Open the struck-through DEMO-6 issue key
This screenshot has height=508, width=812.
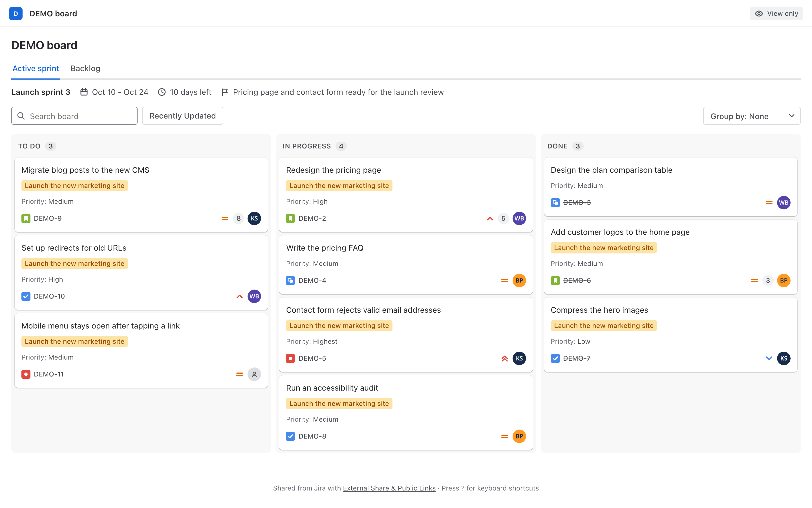(x=577, y=281)
